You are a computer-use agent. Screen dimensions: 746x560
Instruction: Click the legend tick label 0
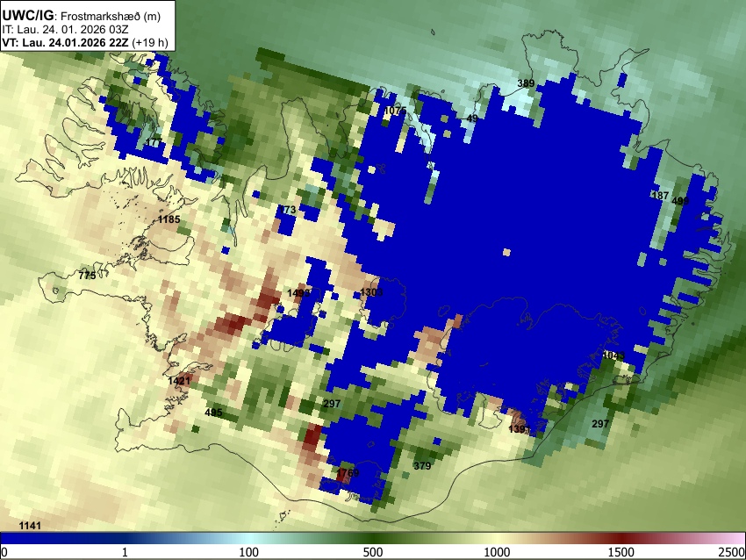point(4,552)
